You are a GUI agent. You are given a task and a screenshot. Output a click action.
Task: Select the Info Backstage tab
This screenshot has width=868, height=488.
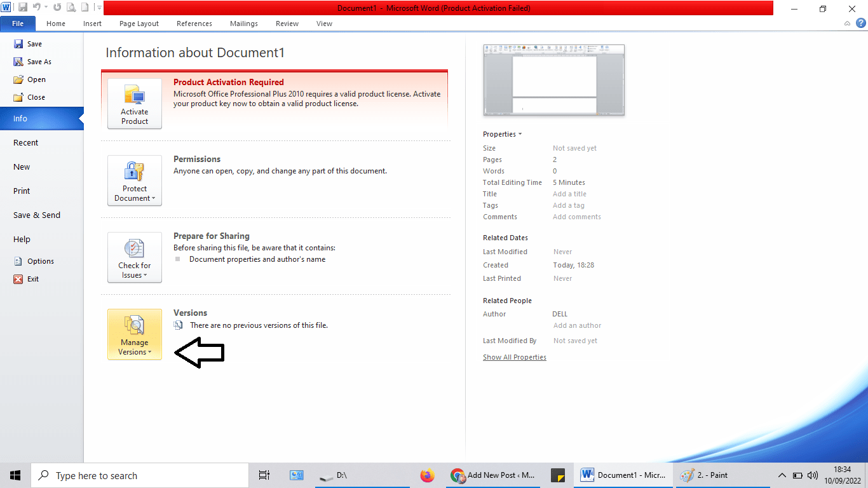(41, 118)
